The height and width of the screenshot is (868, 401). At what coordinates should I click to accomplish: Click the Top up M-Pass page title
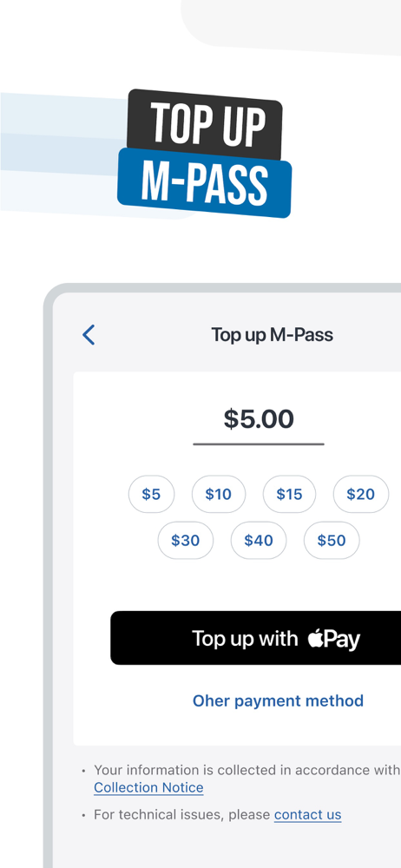pos(272,335)
